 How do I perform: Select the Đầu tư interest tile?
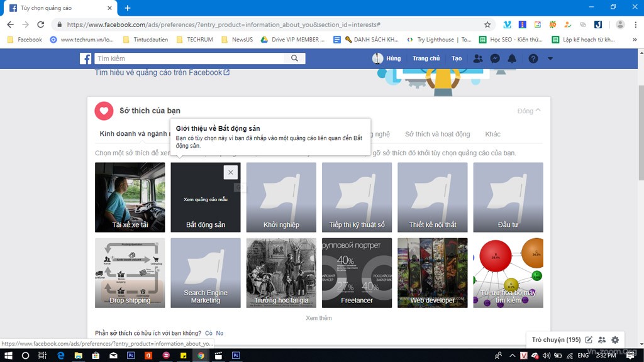click(508, 197)
